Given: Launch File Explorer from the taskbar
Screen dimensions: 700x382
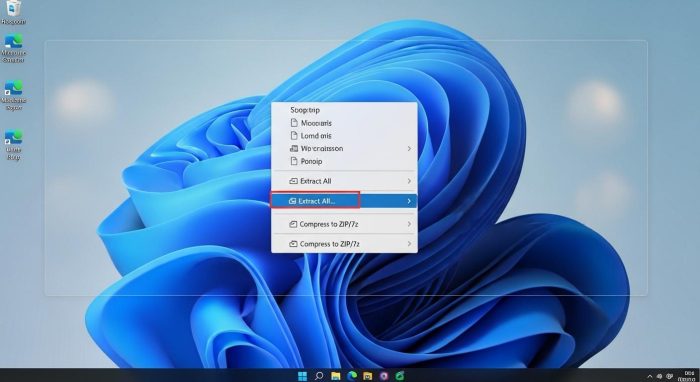Looking at the screenshot, I should coord(335,376).
